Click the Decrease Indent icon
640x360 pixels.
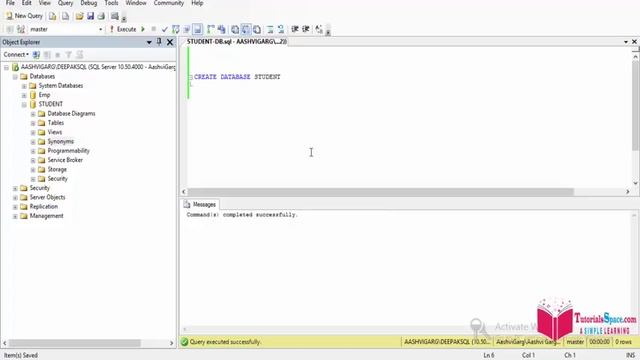click(x=295, y=29)
